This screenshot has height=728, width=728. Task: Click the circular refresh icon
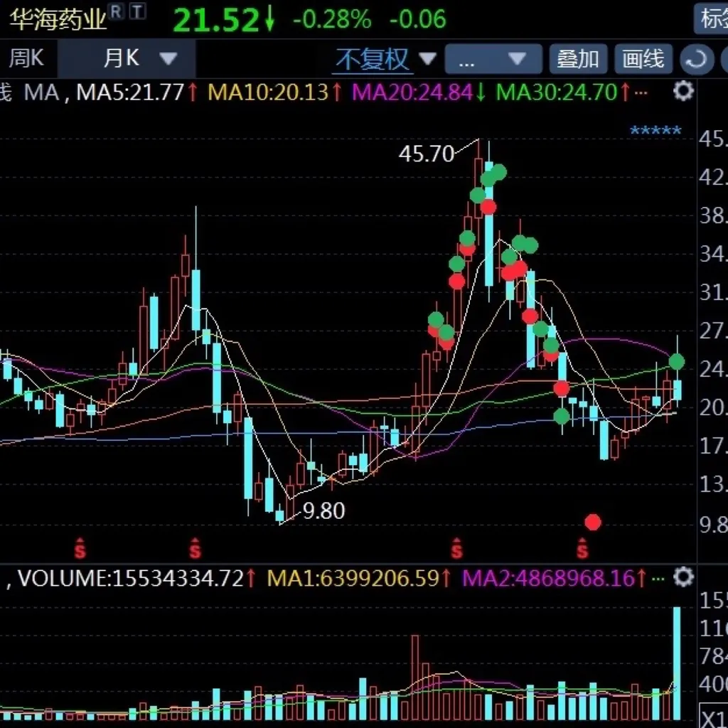point(696,59)
